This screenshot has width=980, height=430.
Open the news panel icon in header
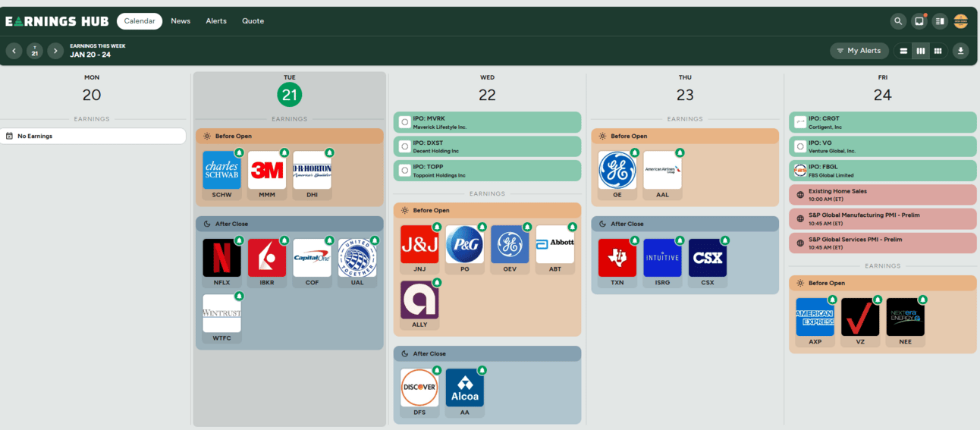940,21
